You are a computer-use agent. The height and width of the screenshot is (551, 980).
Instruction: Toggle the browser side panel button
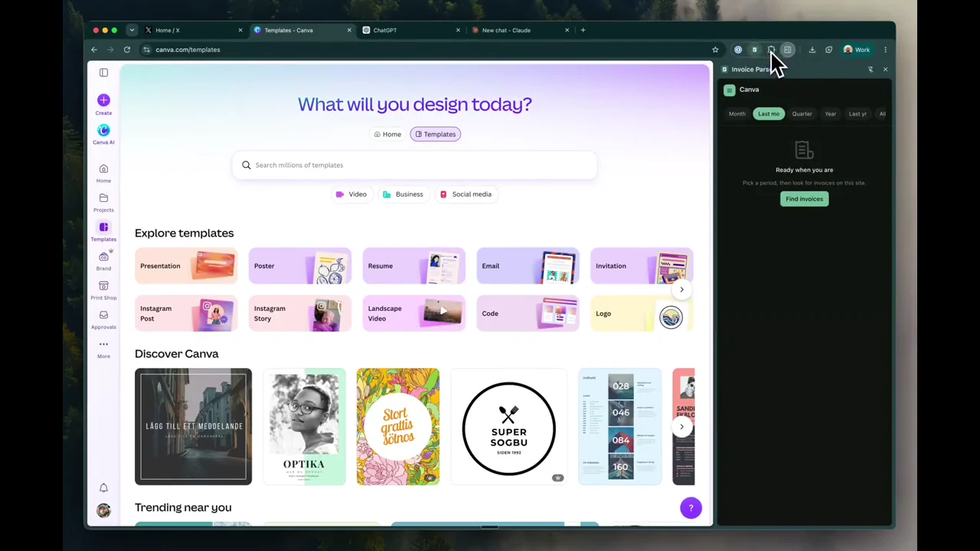787,50
